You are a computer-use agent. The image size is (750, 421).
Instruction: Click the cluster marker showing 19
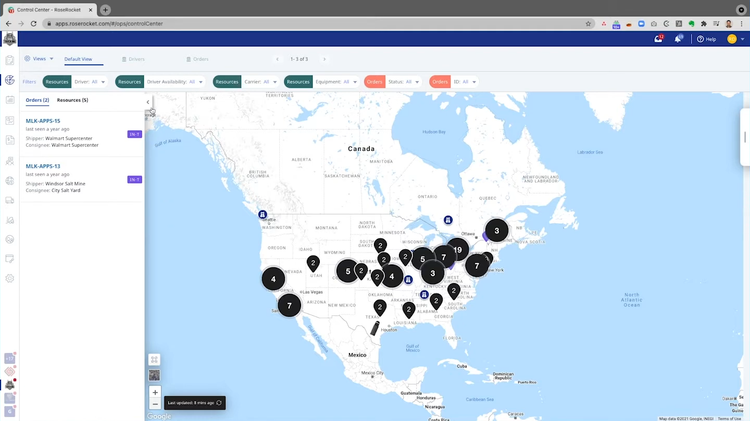tap(458, 250)
